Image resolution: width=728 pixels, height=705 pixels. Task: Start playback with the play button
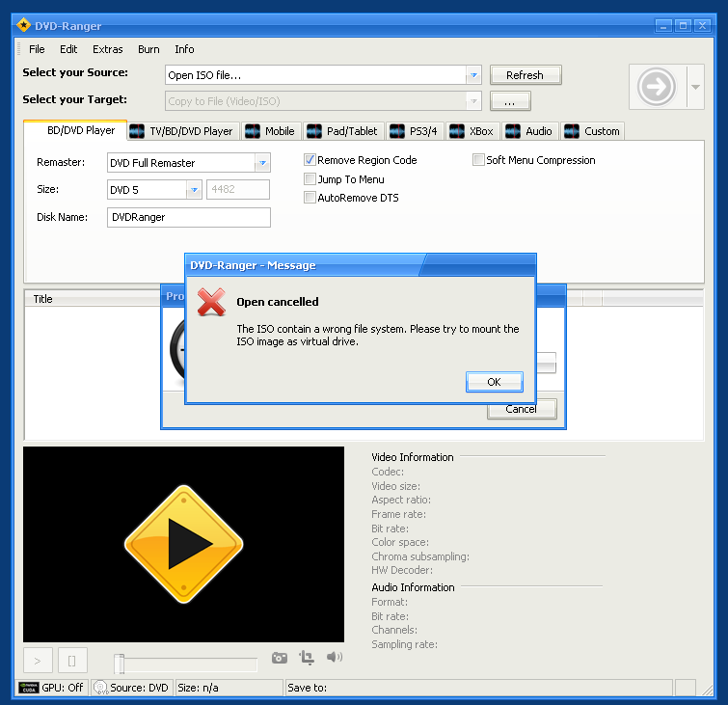[x=38, y=661]
